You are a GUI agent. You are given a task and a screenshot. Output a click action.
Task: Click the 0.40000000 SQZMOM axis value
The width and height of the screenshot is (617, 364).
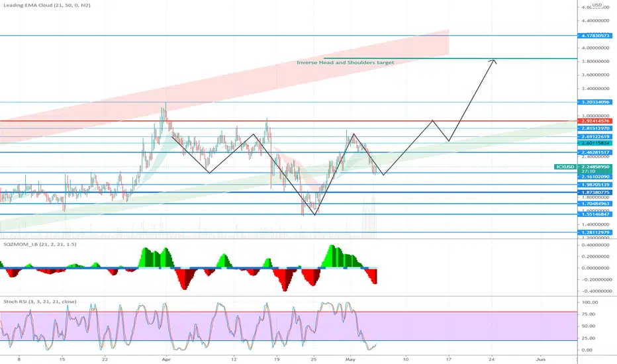(596, 245)
